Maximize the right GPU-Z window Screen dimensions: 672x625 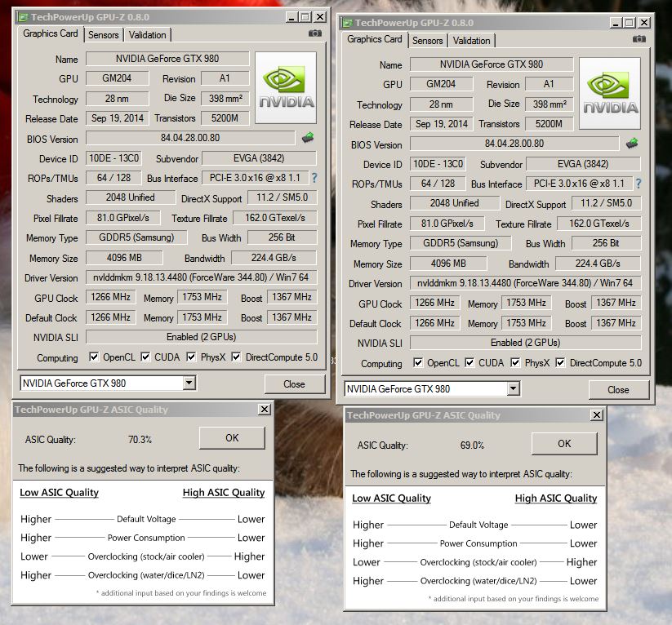630,23
